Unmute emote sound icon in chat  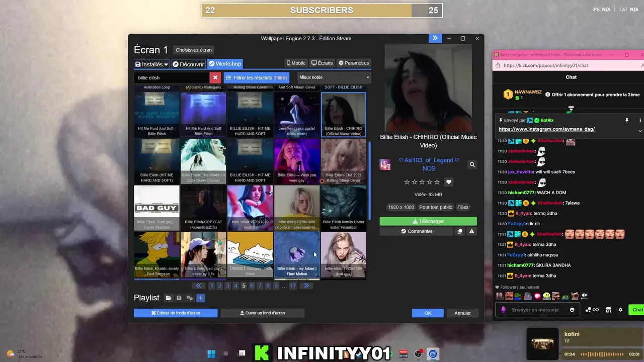[x=584, y=296]
